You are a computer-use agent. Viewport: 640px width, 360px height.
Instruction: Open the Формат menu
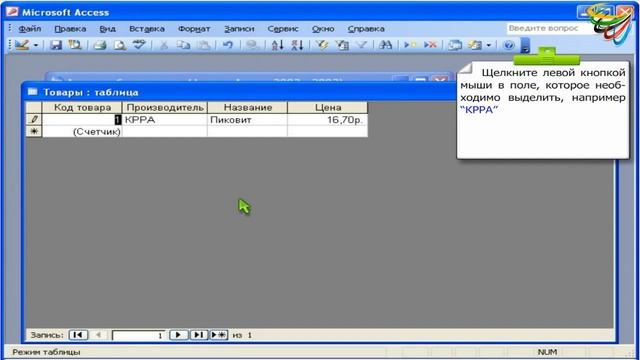point(194,29)
